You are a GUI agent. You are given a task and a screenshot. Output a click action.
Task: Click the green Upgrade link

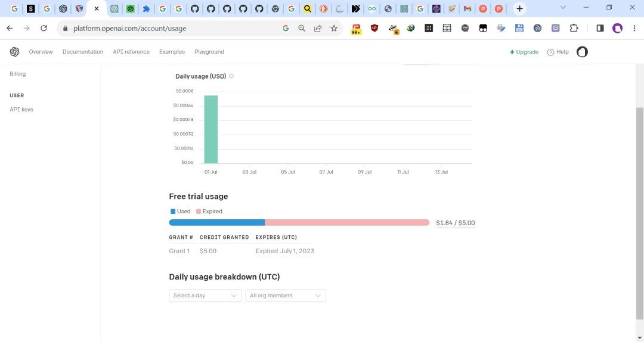[x=524, y=52]
